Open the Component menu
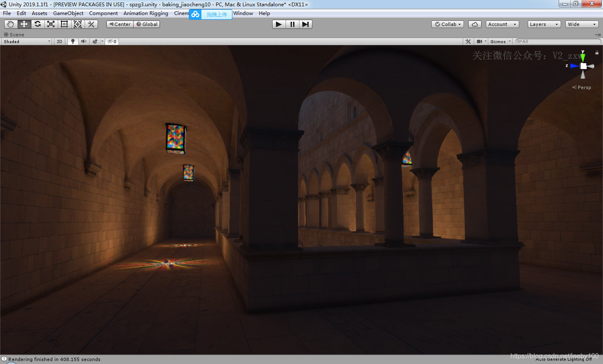Image resolution: width=603 pixels, height=364 pixels. [103, 13]
